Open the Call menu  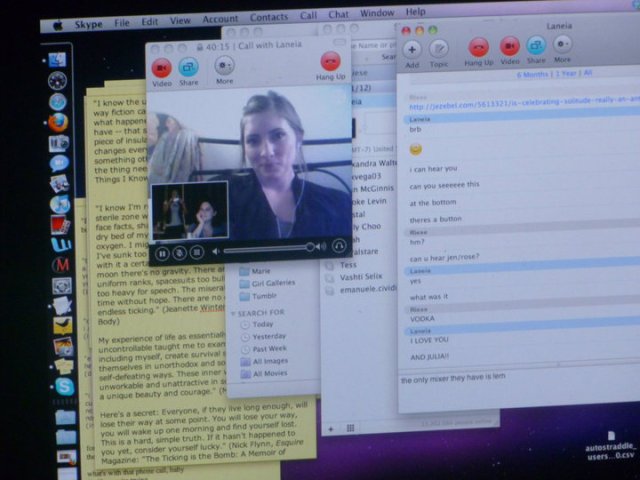click(x=308, y=16)
